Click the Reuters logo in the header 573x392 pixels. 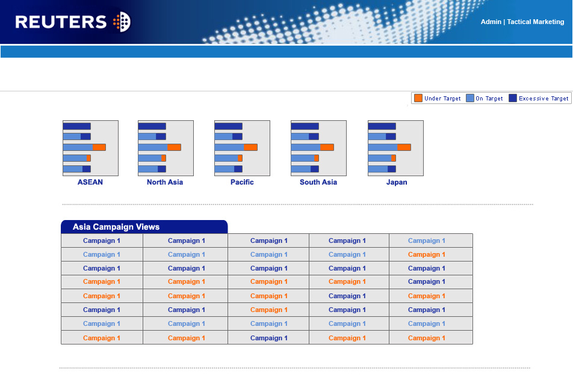(73, 22)
